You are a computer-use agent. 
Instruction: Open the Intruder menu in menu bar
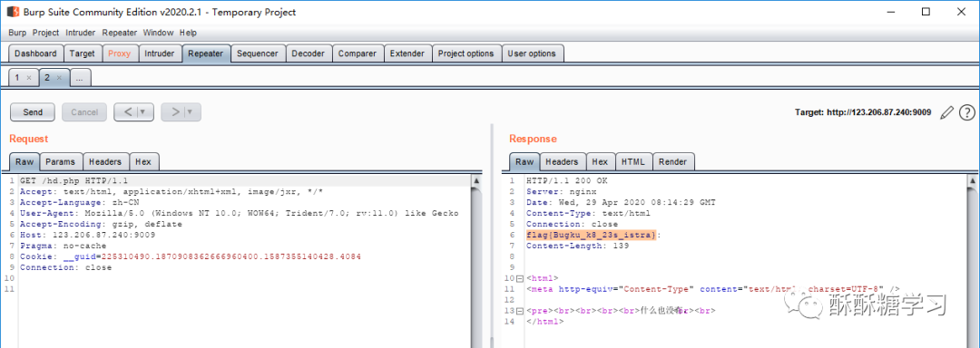point(81,33)
